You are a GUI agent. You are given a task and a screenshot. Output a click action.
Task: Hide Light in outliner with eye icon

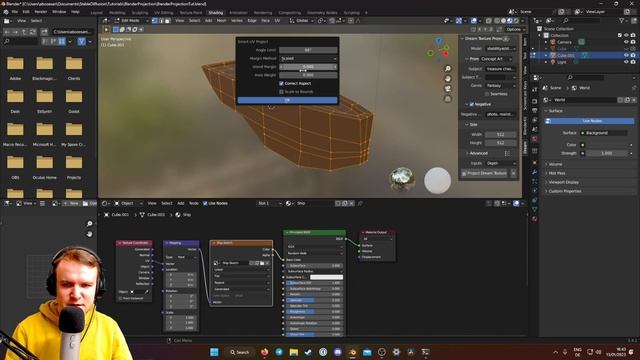pos(626,62)
